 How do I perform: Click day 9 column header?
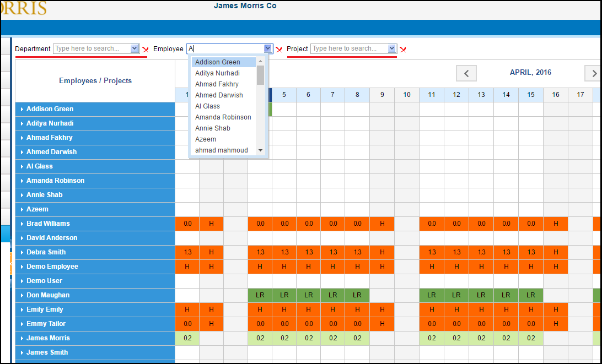(x=382, y=95)
